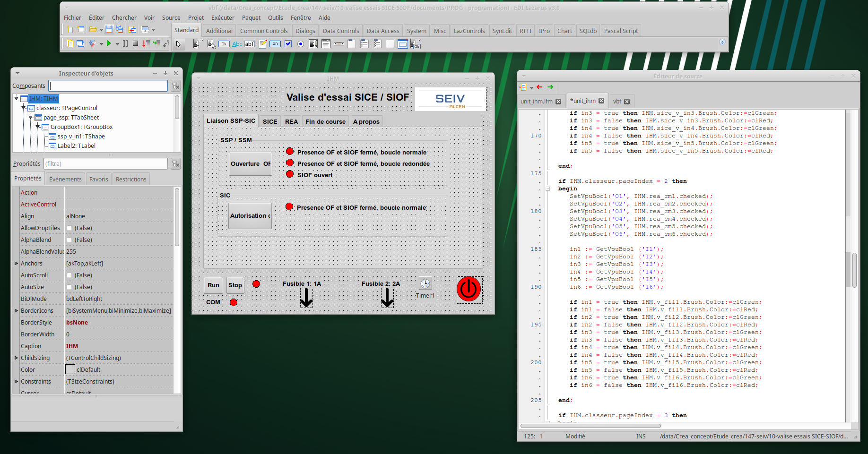Switch to the Événements tab
868x454 pixels.
[x=65, y=179]
